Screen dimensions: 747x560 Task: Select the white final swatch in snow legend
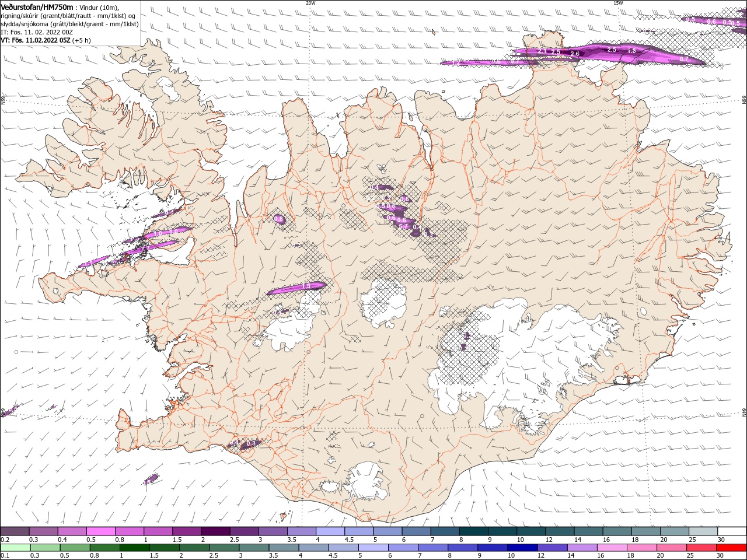tap(732, 531)
